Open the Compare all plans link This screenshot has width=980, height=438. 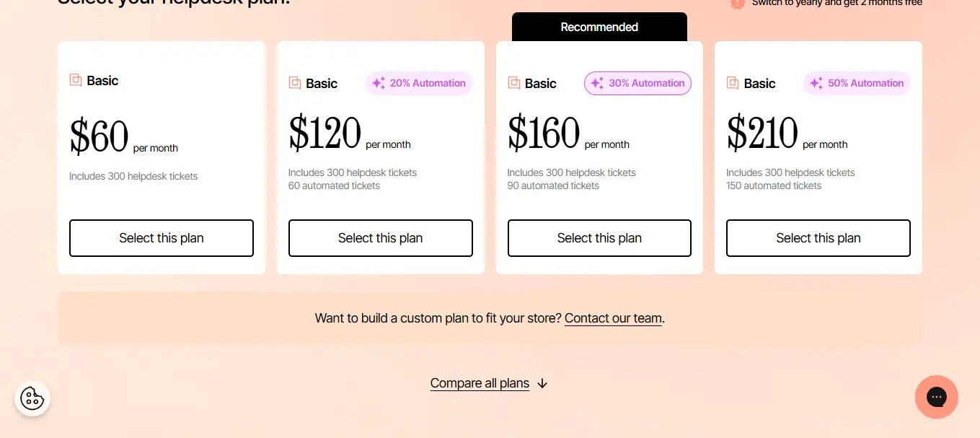tap(480, 383)
